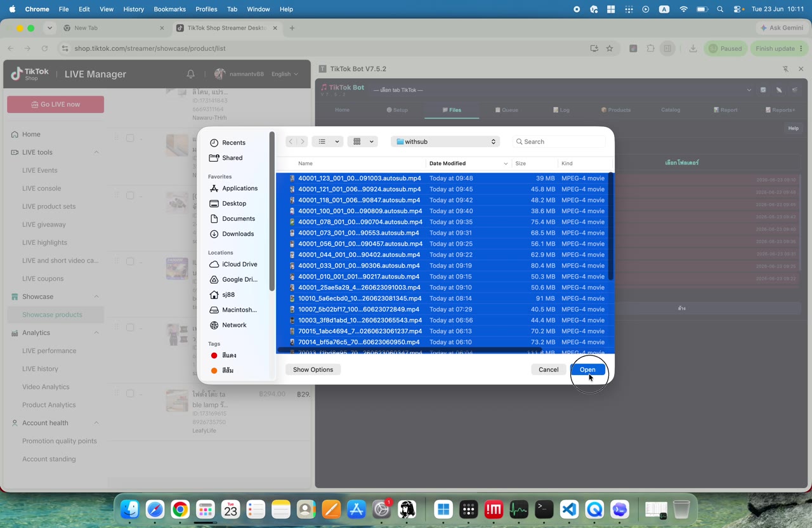This screenshot has width=812, height=528.
Task: Open LIVE console link
Action: tap(41, 188)
